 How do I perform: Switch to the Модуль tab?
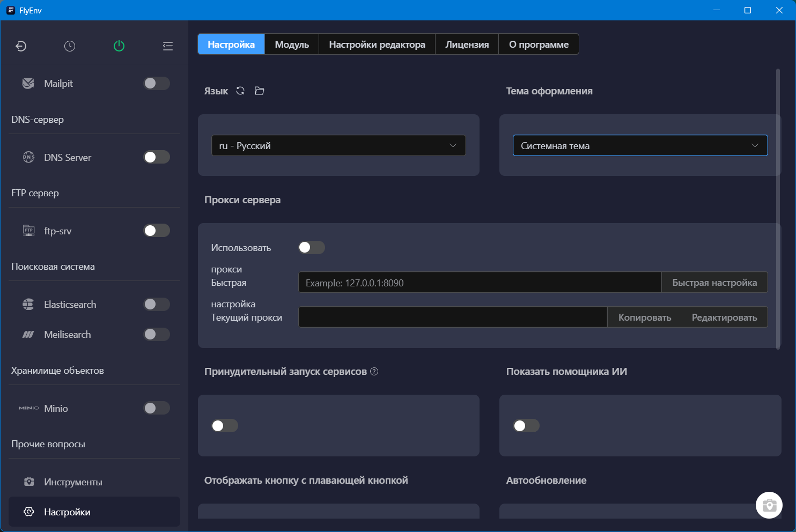(292, 45)
